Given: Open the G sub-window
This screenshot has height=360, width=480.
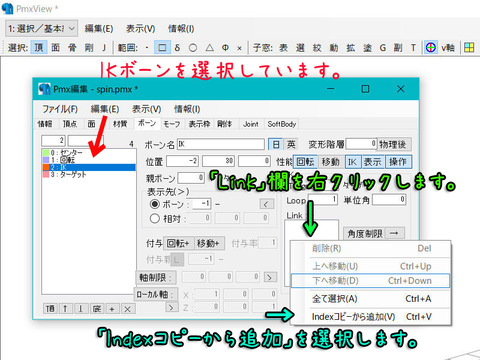Looking at the screenshot, I should point(383,48).
